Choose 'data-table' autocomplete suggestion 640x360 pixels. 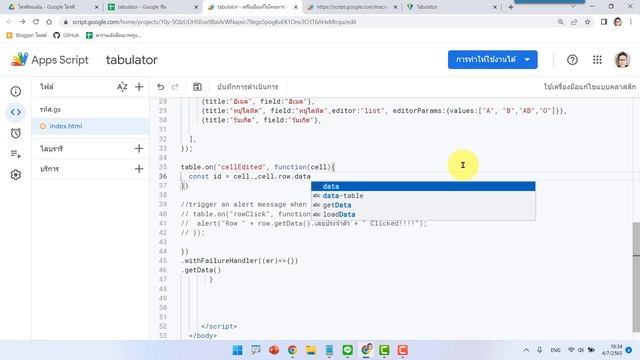point(423,196)
